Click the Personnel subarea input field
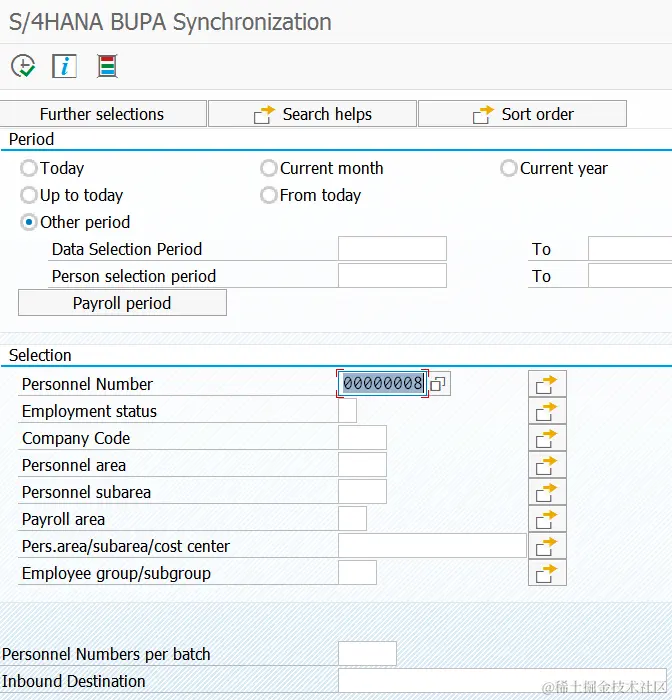 pyautogui.click(x=362, y=492)
